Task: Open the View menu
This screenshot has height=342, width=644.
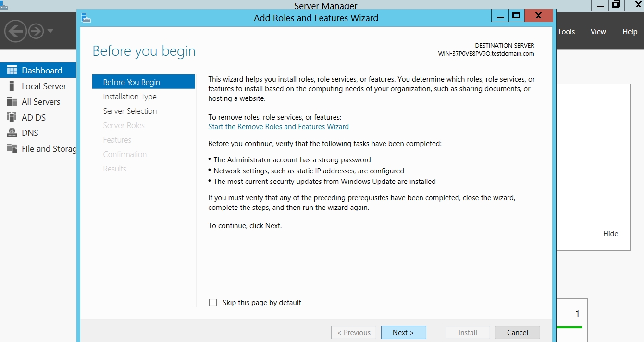Action: [598, 32]
